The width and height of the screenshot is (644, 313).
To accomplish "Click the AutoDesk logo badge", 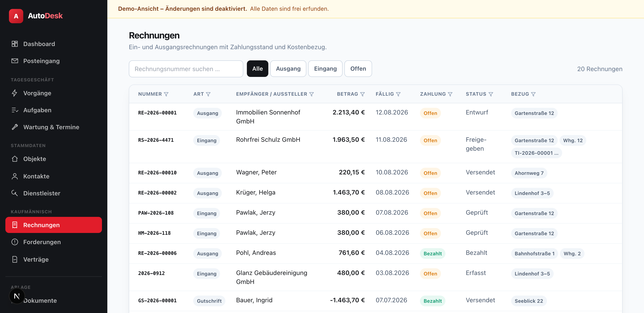I will pos(16,16).
